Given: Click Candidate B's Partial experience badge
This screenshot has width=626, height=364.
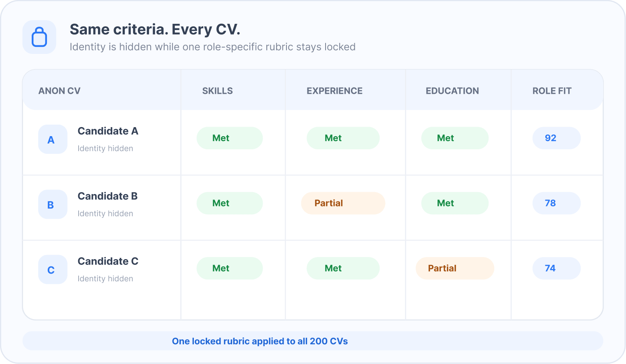Looking at the screenshot, I should click(x=343, y=203).
